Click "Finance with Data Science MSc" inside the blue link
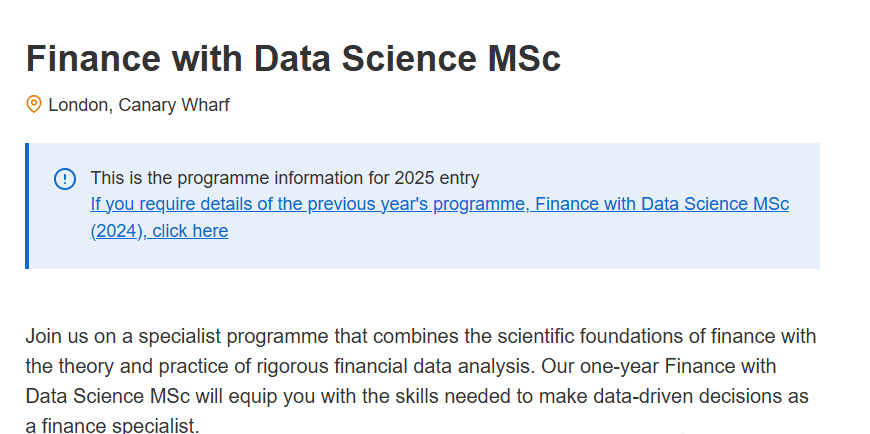870x434 pixels. tap(662, 204)
